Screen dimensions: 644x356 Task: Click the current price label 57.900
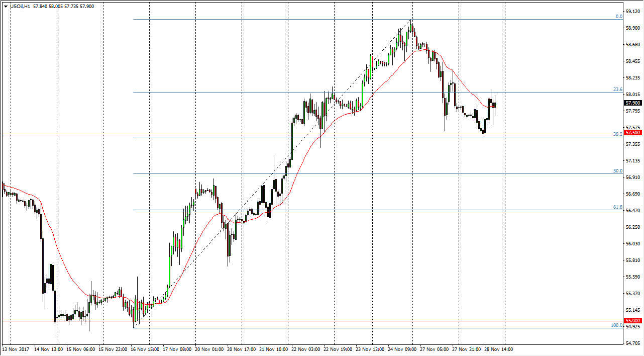click(x=632, y=103)
